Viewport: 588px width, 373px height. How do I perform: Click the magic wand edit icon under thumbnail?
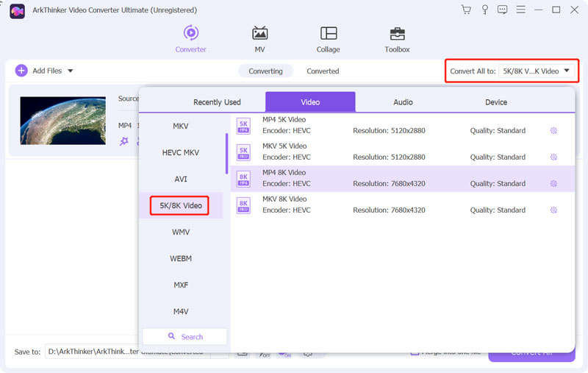(123, 141)
